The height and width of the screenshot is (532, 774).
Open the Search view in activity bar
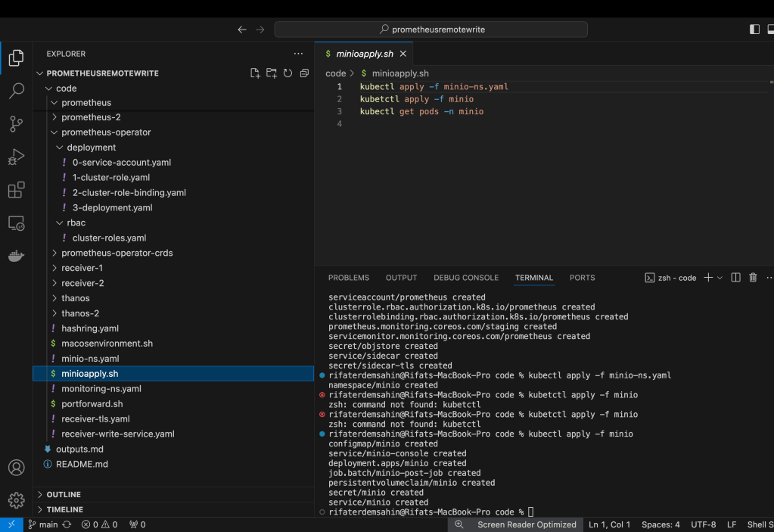pyautogui.click(x=17, y=91)
